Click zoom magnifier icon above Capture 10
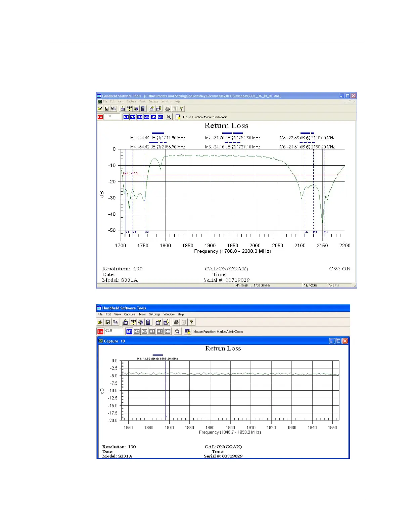 point(177,331)
